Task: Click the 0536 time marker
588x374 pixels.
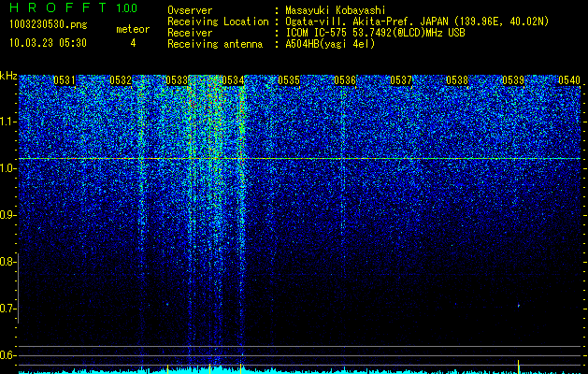Action: pos(345,80)
